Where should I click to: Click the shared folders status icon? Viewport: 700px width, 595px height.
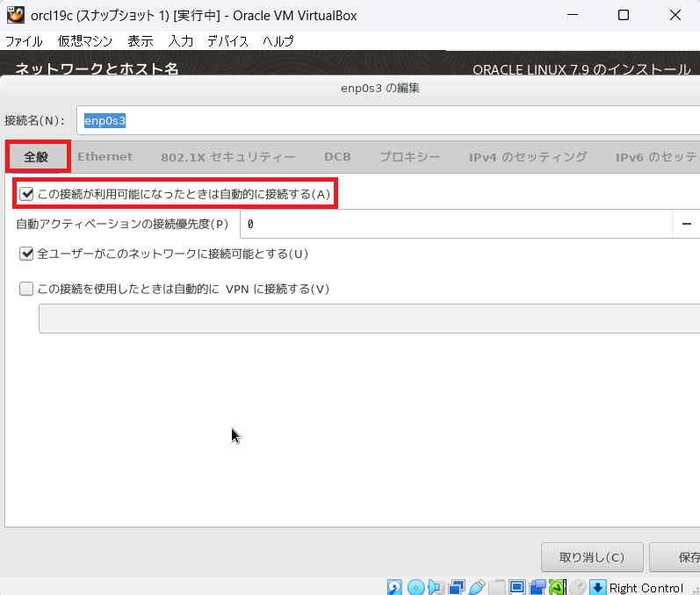tap(497, 587)
